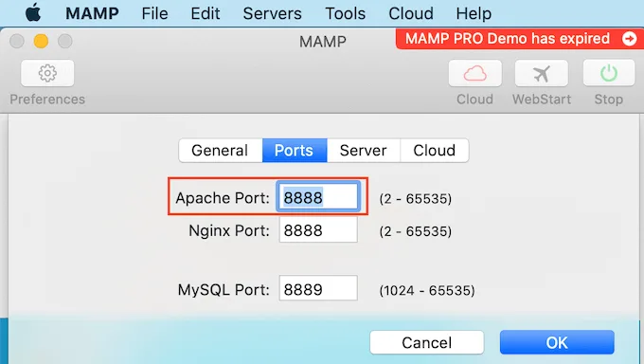This screenshot has width=644, height=364.
Task: Switch to the Server tab
Action: tap(364, 151)
